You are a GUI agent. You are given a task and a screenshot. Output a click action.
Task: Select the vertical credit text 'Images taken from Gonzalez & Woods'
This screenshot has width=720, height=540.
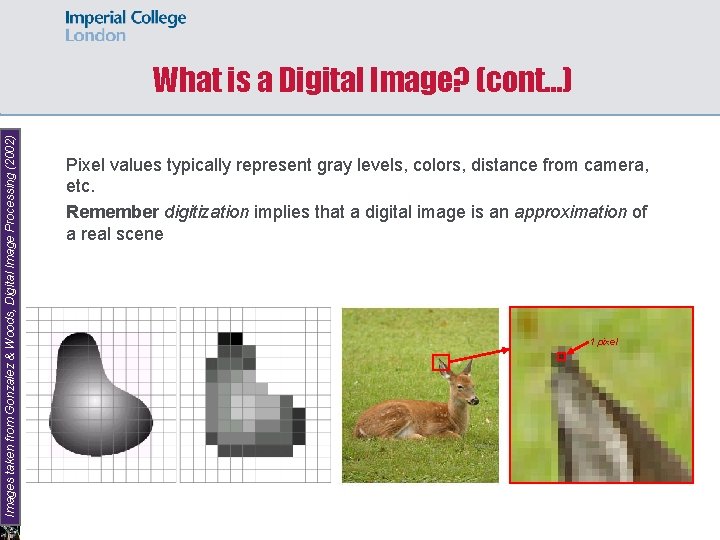click(x=10, y=326)
